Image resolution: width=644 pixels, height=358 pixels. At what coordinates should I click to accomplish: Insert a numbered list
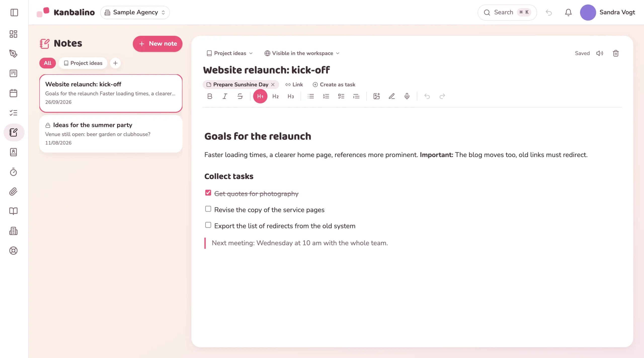click(x=326, y=96)
